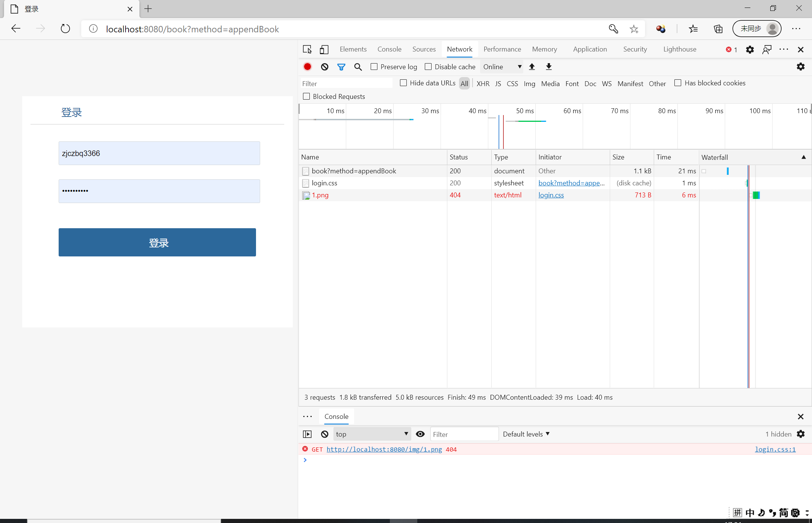The width and height of the screenshot is (812, 523).
Task: Click the import HAR file upload icon
Action: point(532,67)
